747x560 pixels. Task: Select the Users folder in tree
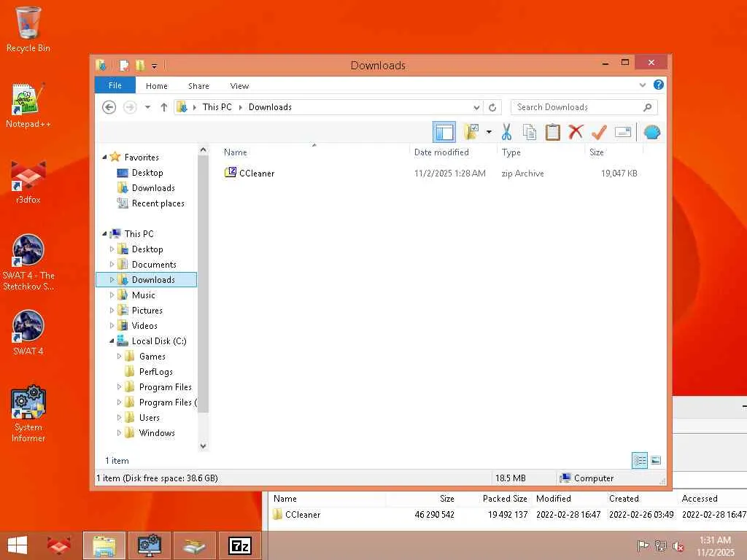[149, 418]
